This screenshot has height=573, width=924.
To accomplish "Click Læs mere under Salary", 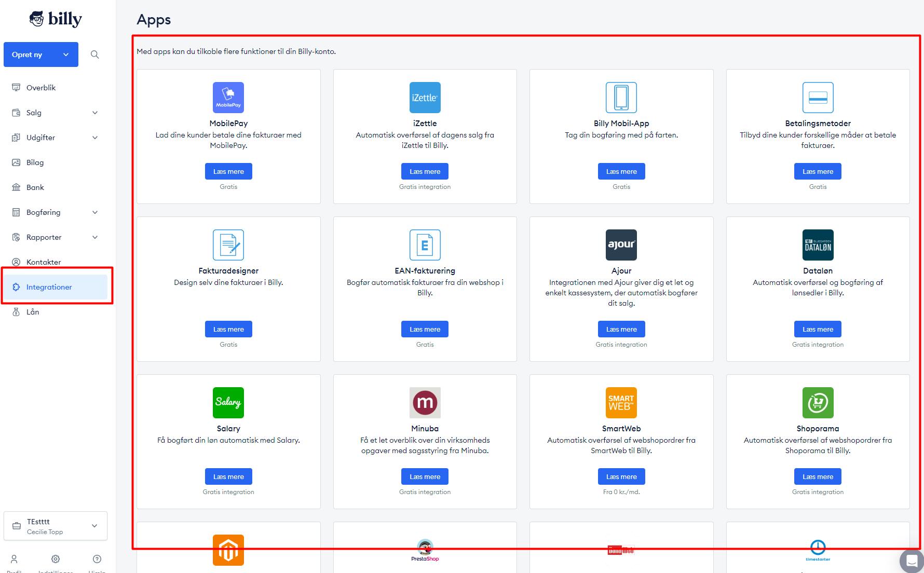I will click(228, 476).
